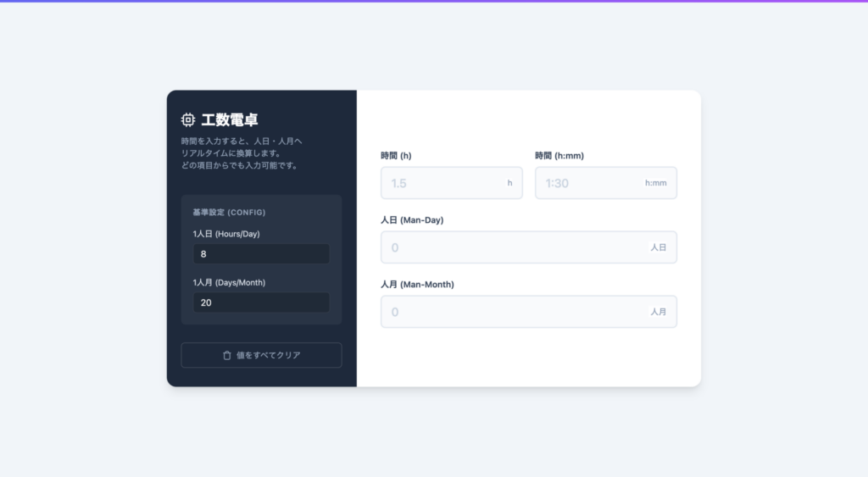Click the description text under the title

242,153
